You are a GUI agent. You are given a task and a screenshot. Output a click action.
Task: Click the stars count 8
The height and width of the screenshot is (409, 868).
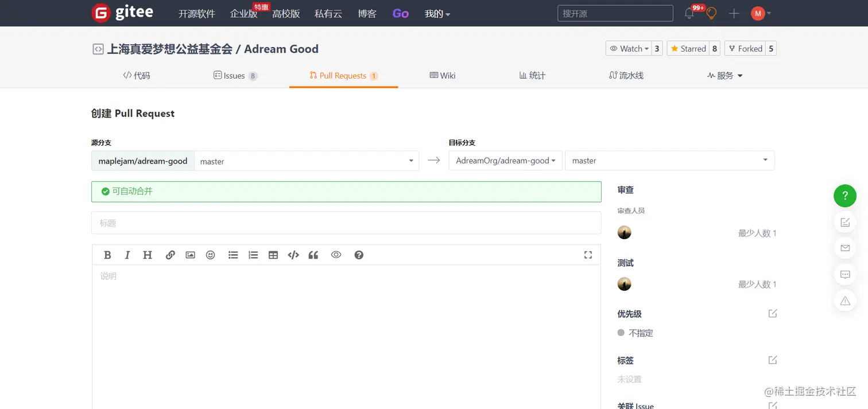pyautogui.click(x=715, y=49)
